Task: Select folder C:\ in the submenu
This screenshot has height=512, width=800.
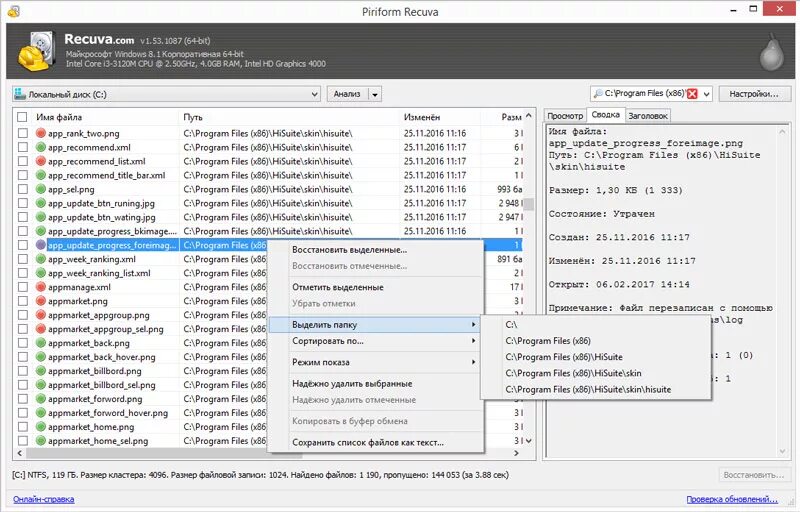Action: (x=596, y=324)
